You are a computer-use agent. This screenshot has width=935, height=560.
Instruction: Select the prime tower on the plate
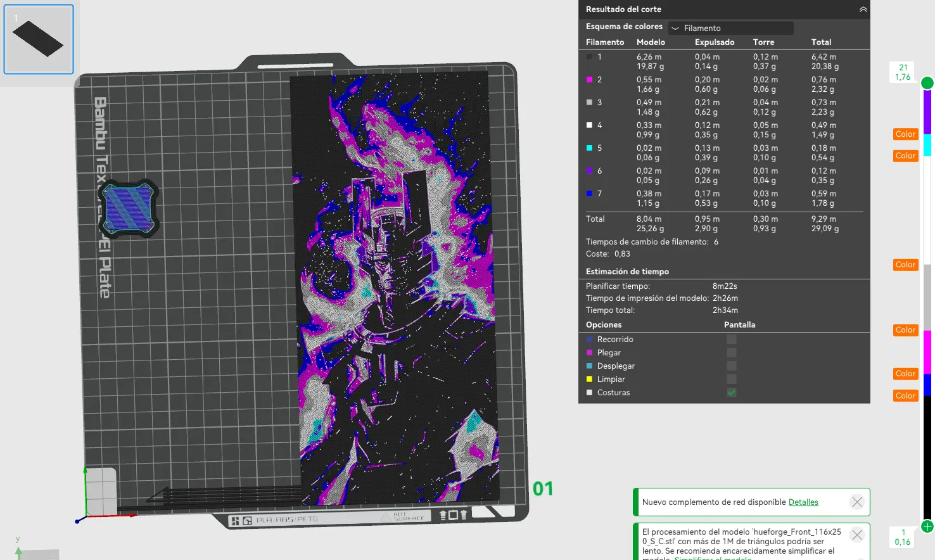point(129,208)
